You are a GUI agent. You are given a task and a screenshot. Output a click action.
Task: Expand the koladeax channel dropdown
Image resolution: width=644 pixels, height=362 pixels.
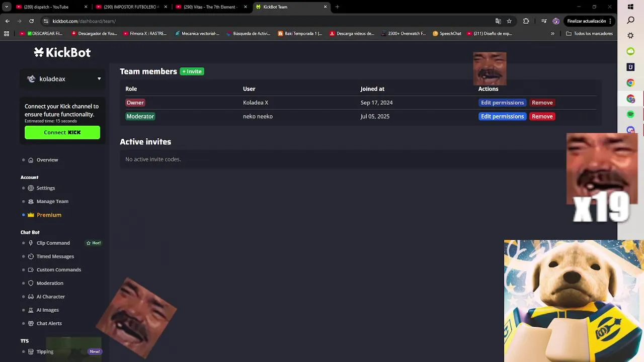[x=62, y=79]
